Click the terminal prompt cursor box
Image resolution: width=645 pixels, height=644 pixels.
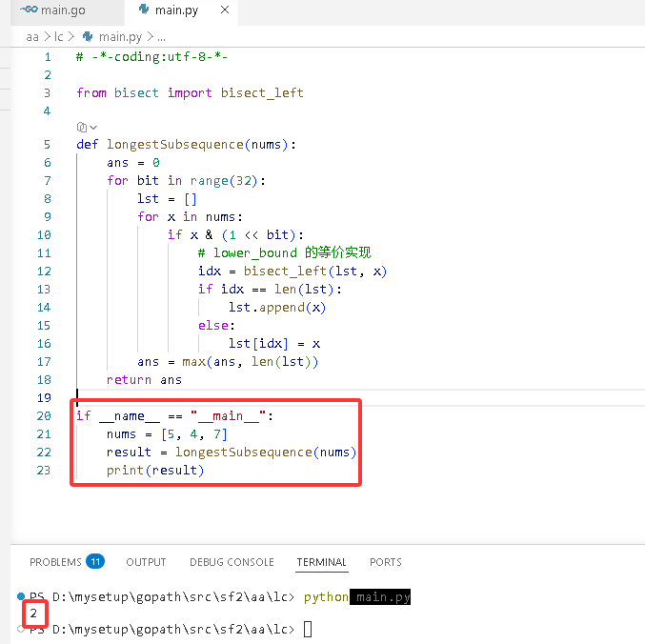pos(308,629)
